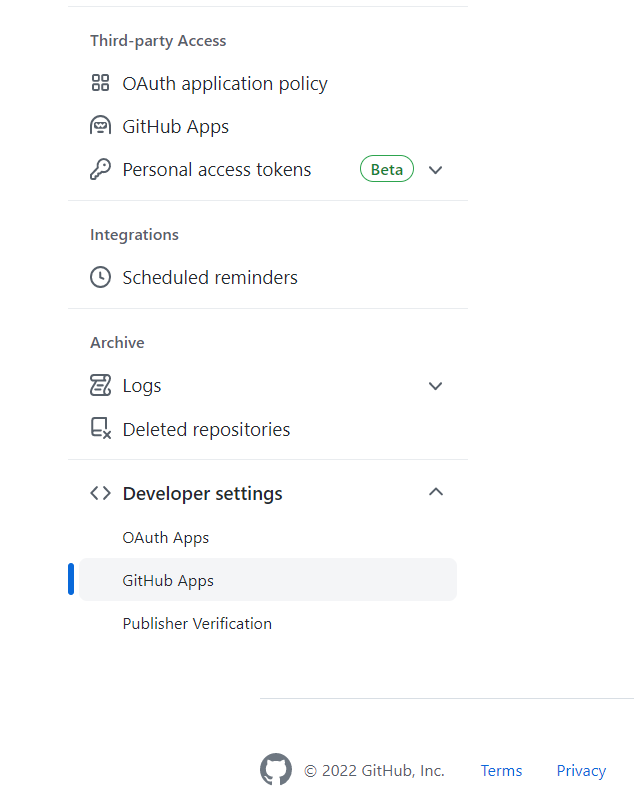
Task: Open Scheduled reminders via the clock icon
Action: pyautogui.click(x=100, y=277)
